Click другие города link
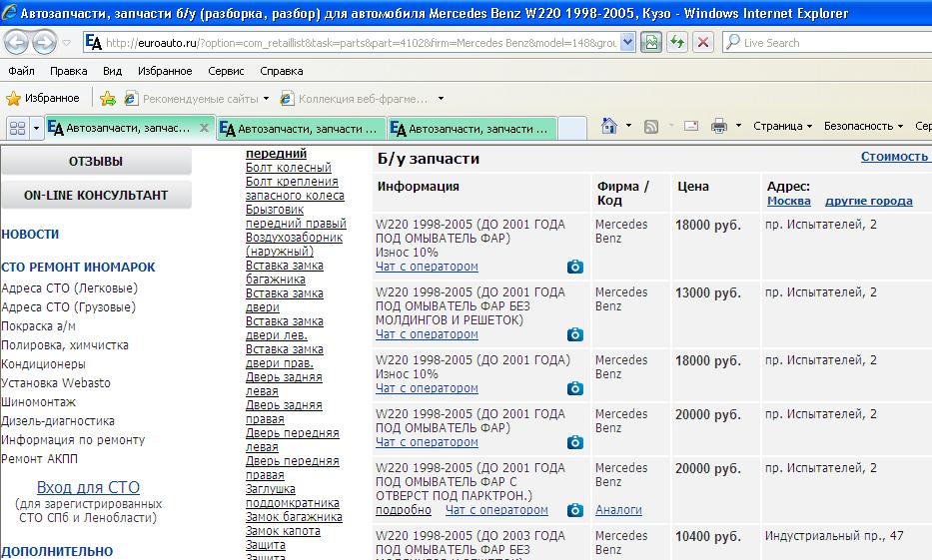The image size is (932, 560). point(868,201)
